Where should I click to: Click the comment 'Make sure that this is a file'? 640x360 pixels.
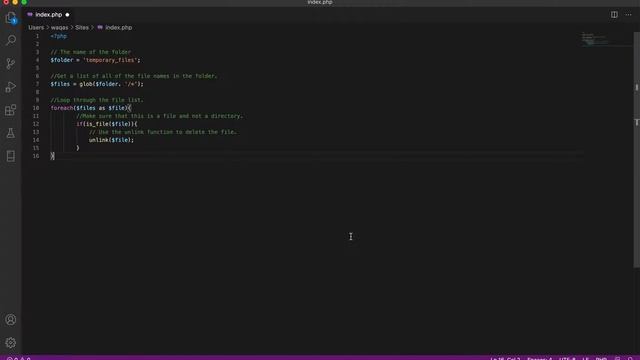160,116
